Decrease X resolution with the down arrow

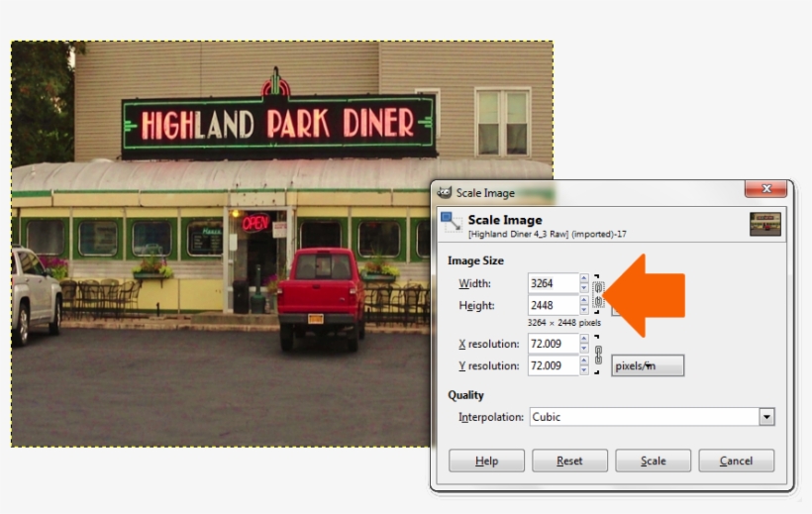[x=584, y=349]
